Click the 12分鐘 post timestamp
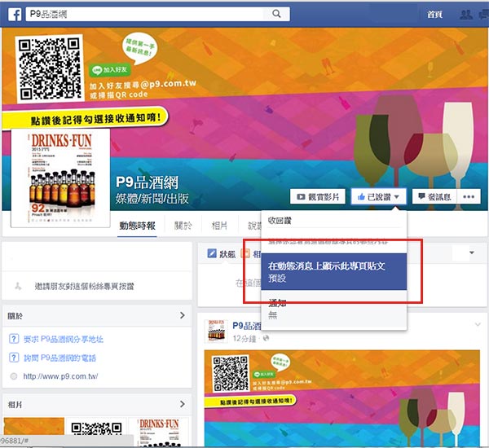 (244, 339)
